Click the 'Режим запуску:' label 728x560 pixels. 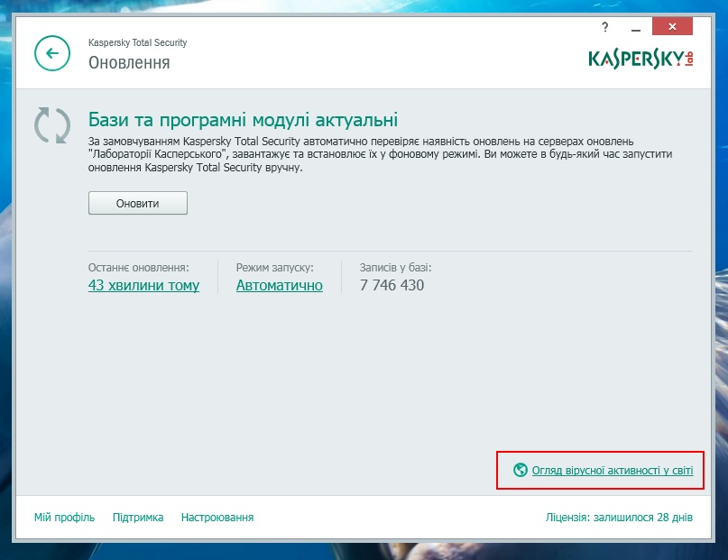click(x=275, y=268)
